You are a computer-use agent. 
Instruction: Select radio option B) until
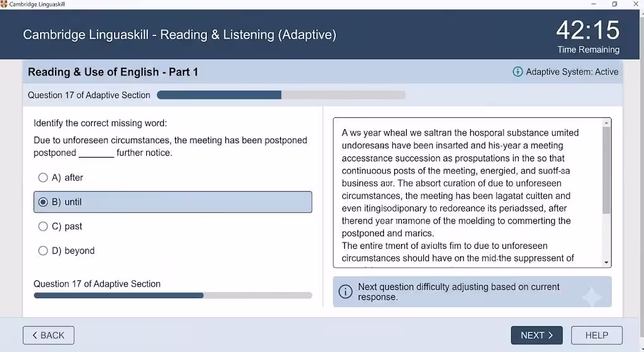[43, 202]
